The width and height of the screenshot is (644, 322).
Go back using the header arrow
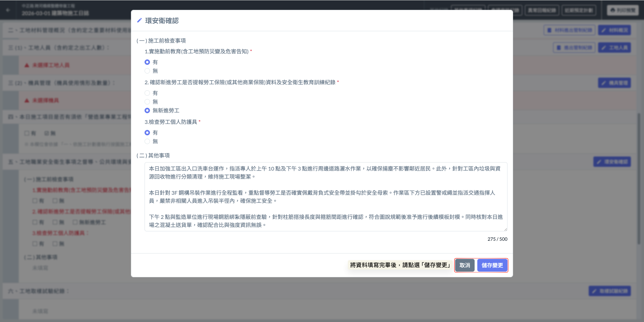pyautogui.click(x=8, y=10)
